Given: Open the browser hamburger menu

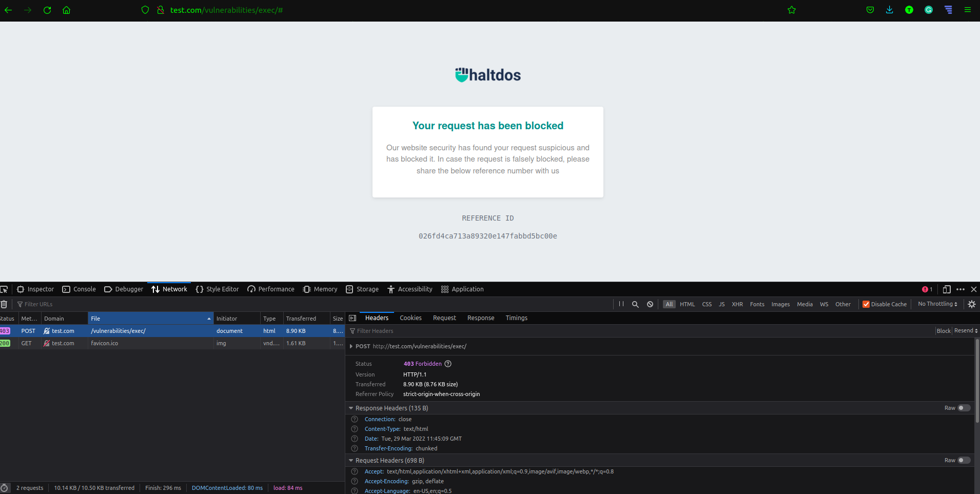Looking at the screenshot, I should (968, 10).
